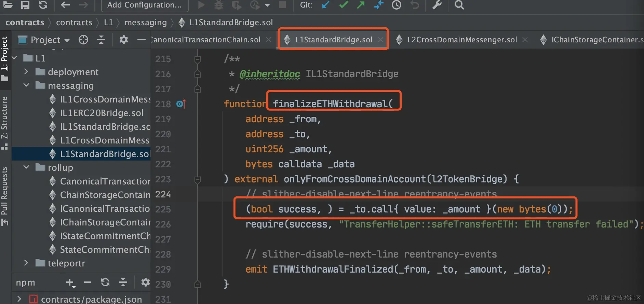Switch to CanonicalTransactionChain.sol tab

[x=206, y=40]
